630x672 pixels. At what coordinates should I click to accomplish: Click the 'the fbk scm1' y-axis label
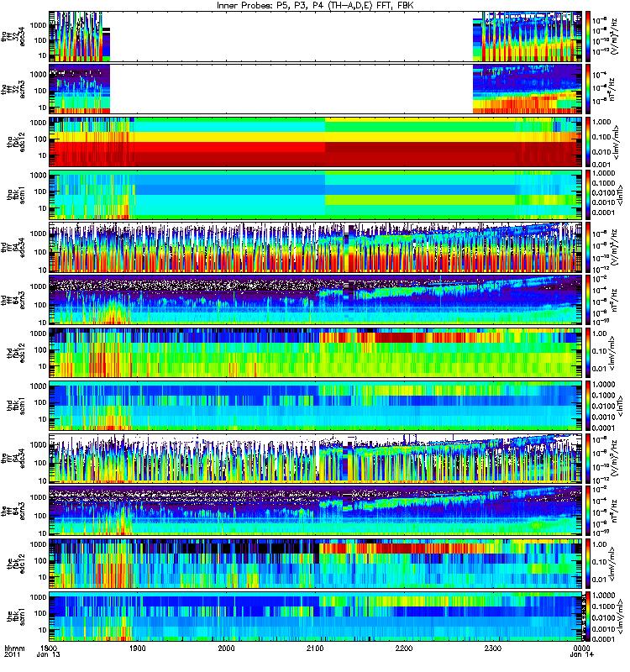pyautogui.click(x=16, y=616)
